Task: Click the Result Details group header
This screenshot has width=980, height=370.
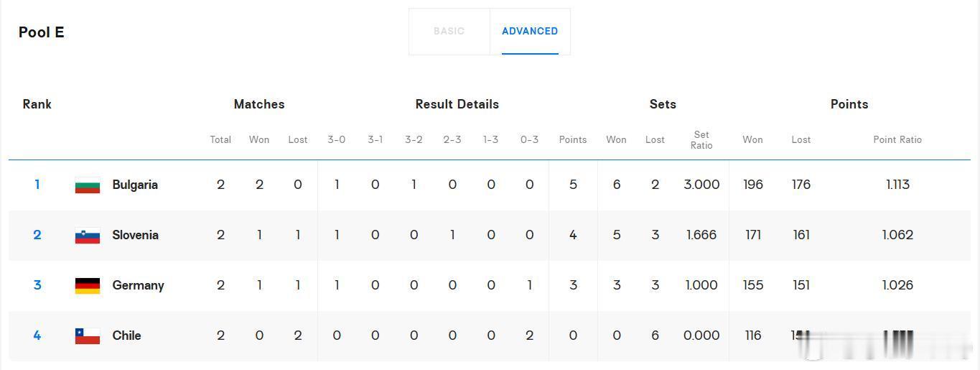Action: (x=457, y=104)
